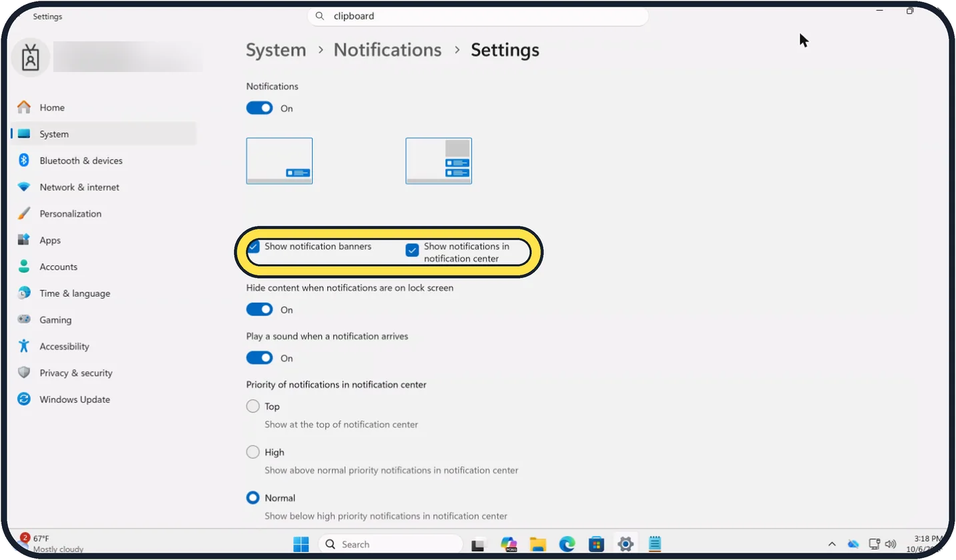
Task: Open the Windows Start button
Action: (x=301, y=544)
